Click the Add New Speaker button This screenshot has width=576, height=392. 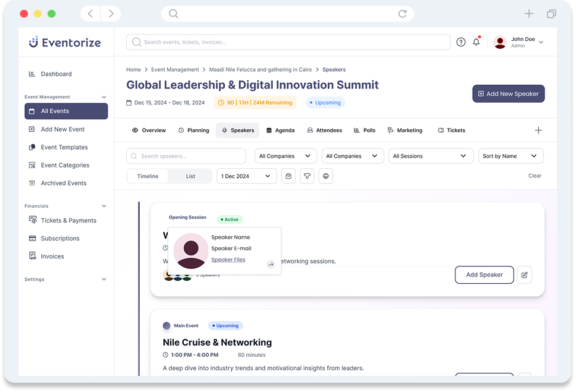click(508, 93)
